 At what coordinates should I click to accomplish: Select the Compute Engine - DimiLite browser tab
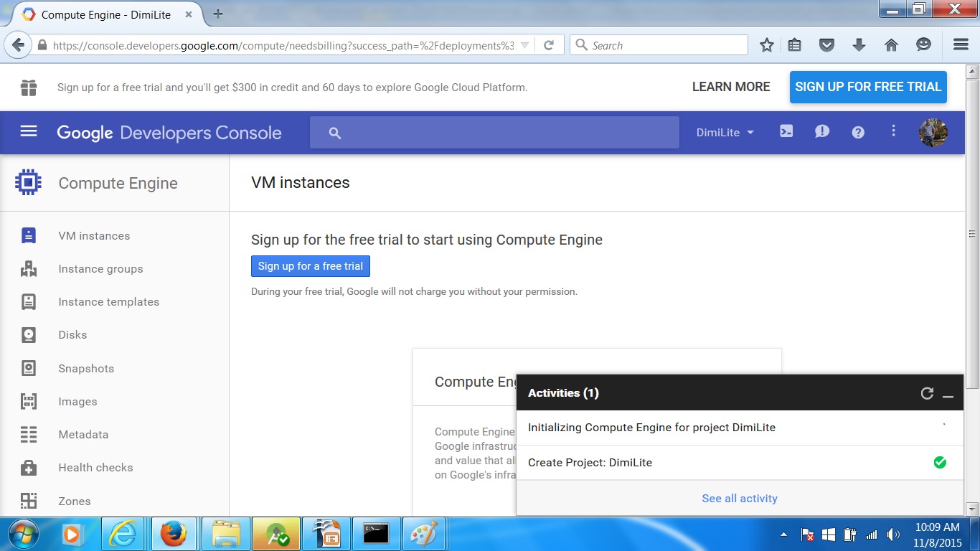point(108,14)
